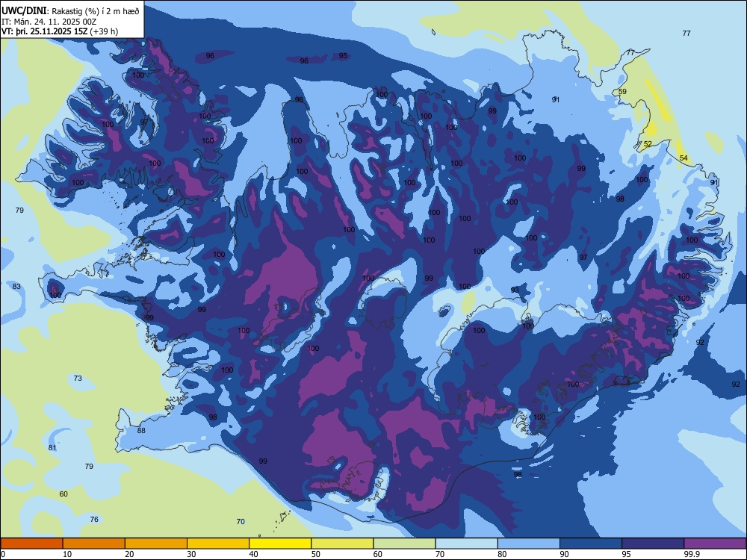Click the 20–30 legend color swatch
This screenshot has height=560, width=747.
coord(156,544)
